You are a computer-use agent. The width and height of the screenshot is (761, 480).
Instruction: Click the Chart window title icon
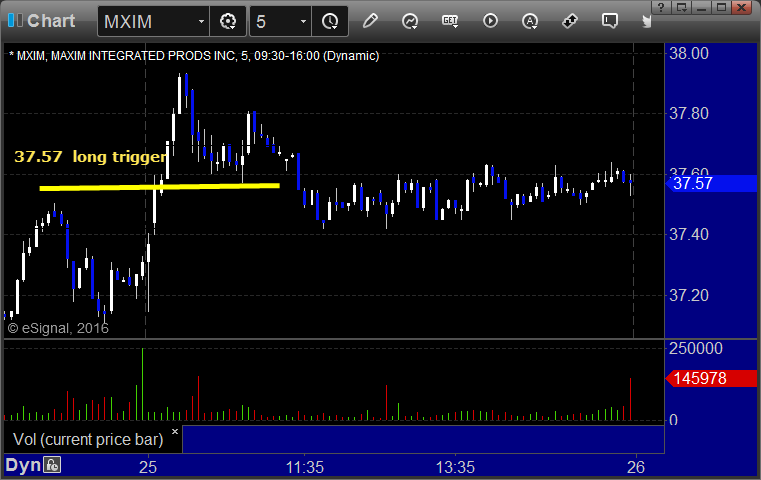[16, 20]
